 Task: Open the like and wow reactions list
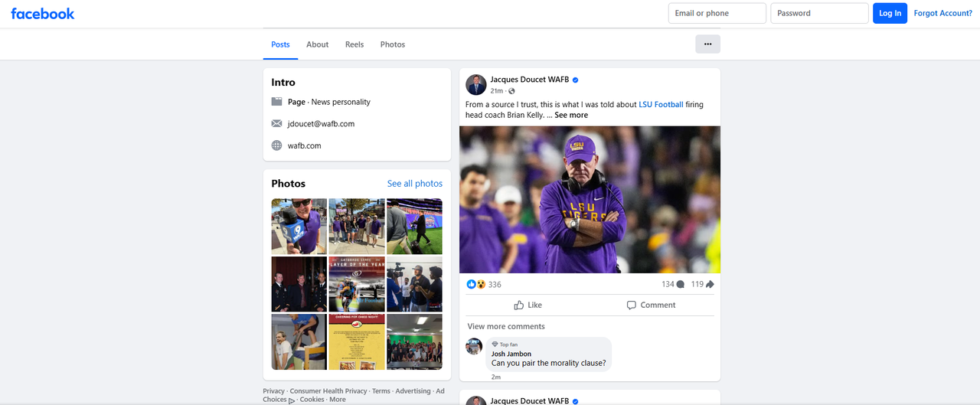(x=476, y=284)
